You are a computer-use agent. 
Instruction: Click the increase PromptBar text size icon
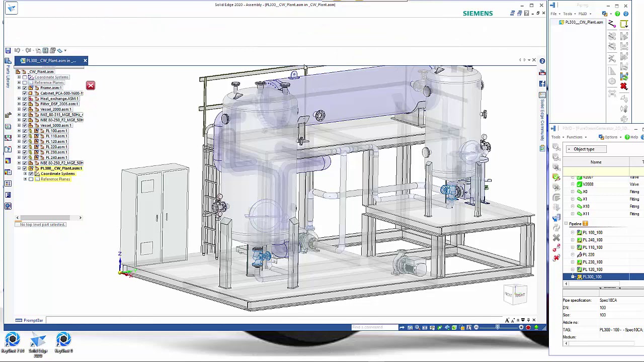pos(508,320)
